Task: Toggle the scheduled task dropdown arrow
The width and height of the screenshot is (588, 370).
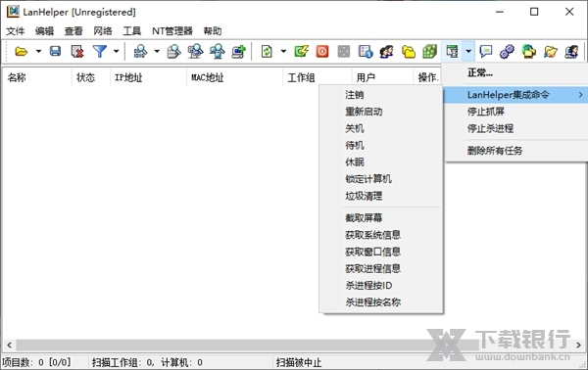Action: (x=468, y=51)
